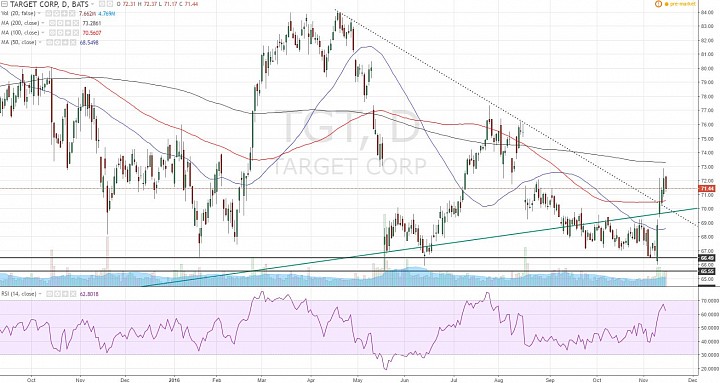The image size is (720, 383).
Task: Collapse the chart legend with minus box
Action: [x=4, y=4]
